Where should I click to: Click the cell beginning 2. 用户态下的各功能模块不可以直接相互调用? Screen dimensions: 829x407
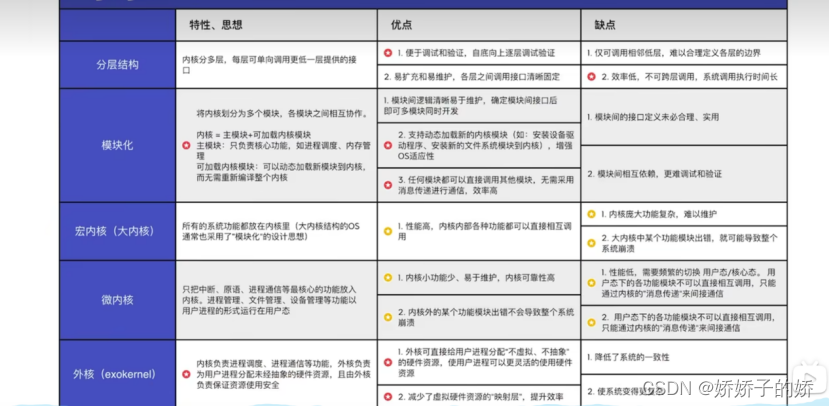(684, 322)
